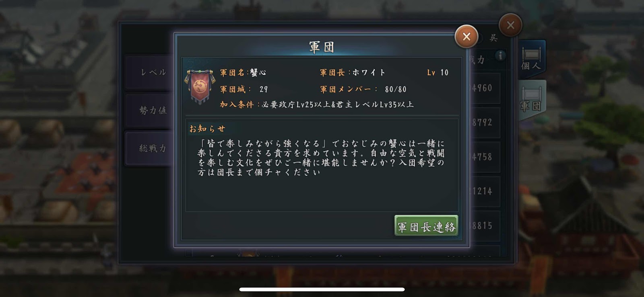644x297 pixels.
Task: Select the ranking entry ending 4758
Action: (485, 157)
